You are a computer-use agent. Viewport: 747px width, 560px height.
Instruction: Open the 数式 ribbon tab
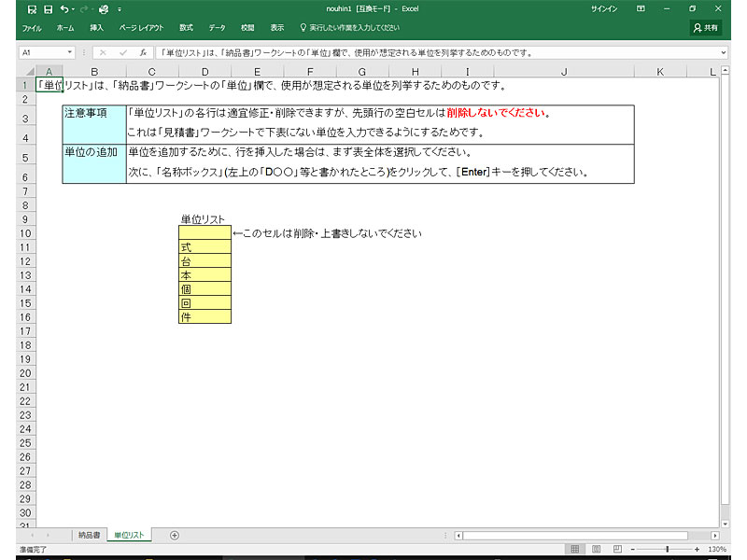pyautogui.click(x=186, y=28)
